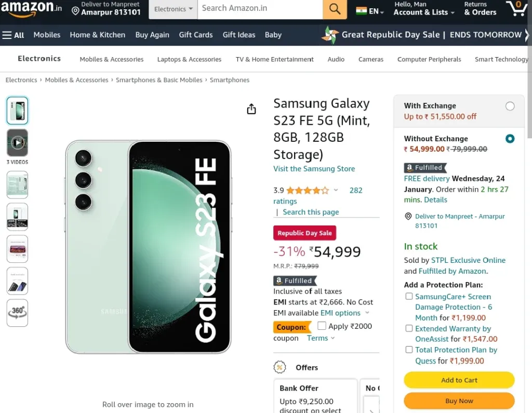
Task: Click in the Search Amazon.in field
Action: (x=260, y=9)
